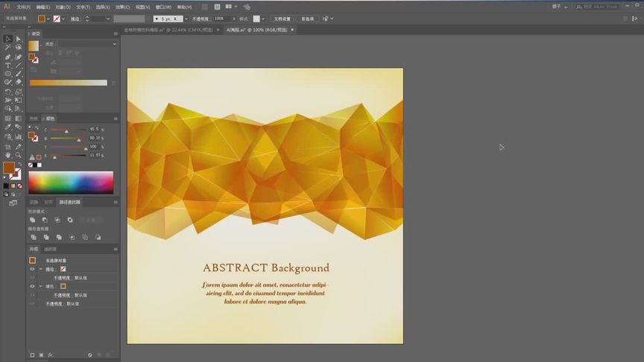644x362 pixels.
Task: Click the 首选项 button
Action: click(x=307, y=19)
